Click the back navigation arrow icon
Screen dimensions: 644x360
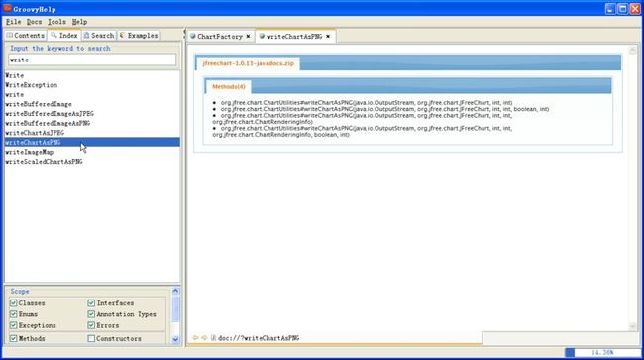[x=195, y=338]
